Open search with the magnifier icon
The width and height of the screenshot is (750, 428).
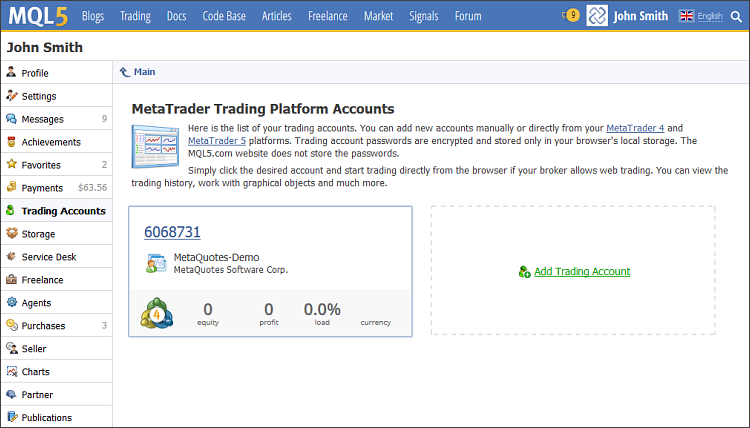pyautogui.click(x=736, y=16)
